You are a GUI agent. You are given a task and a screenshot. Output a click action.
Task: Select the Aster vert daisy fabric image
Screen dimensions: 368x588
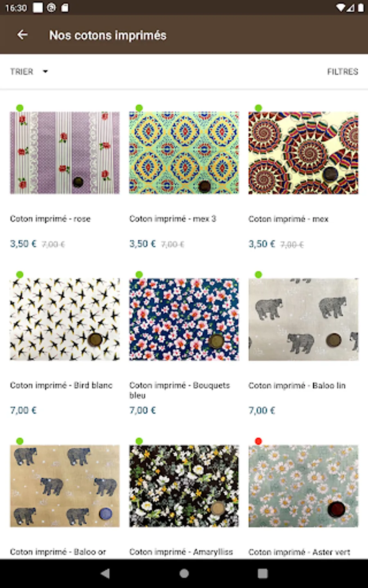(x=303, y=486)
